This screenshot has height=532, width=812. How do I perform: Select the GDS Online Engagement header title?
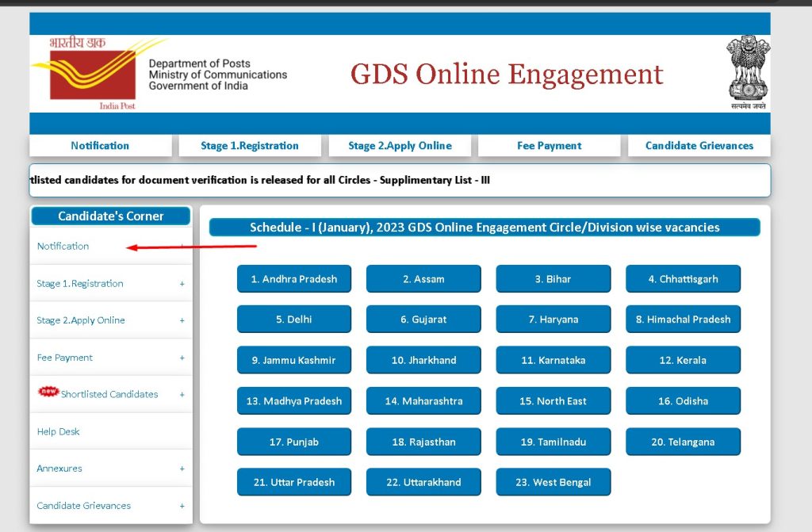pos(507,74)
